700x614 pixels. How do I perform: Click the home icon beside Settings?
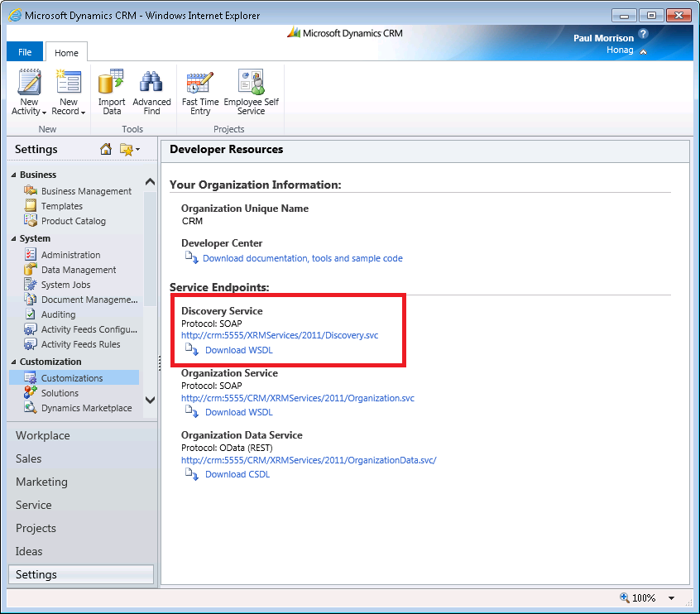click(x=106, y=149)
